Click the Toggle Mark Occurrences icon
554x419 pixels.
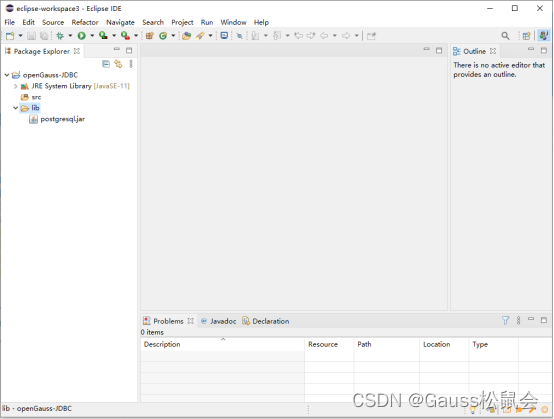pyautogui.click(x=240, y=36)
